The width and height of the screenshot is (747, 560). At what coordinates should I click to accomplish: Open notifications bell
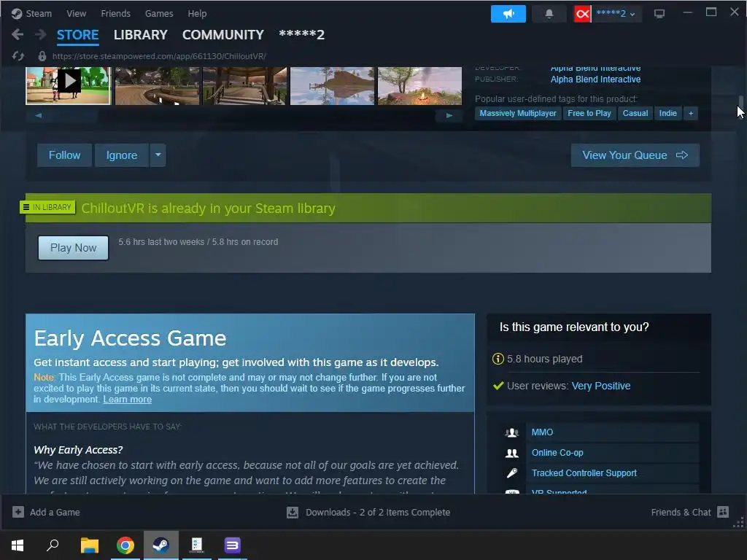coord(549,14)
